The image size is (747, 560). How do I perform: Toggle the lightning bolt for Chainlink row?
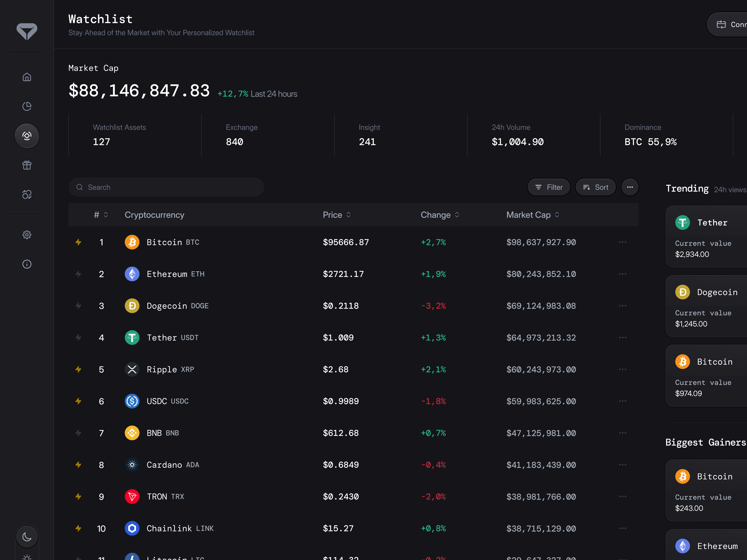coord(78,528)
